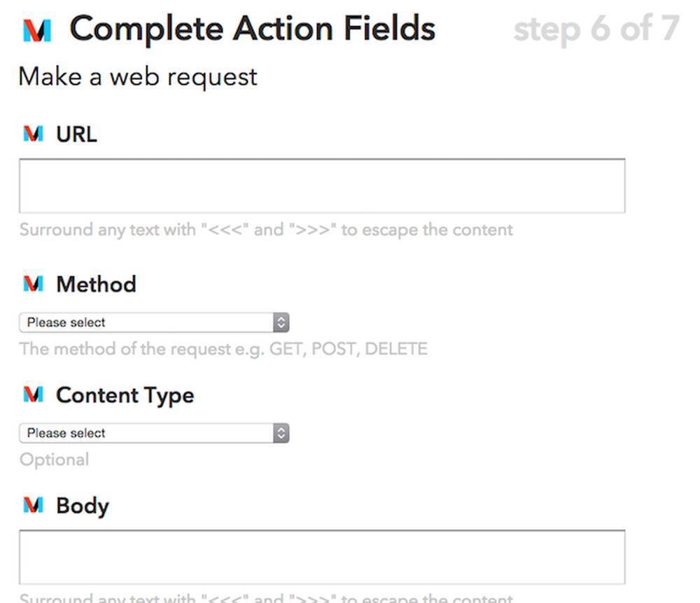Focus the URL text field

point(322,186)
